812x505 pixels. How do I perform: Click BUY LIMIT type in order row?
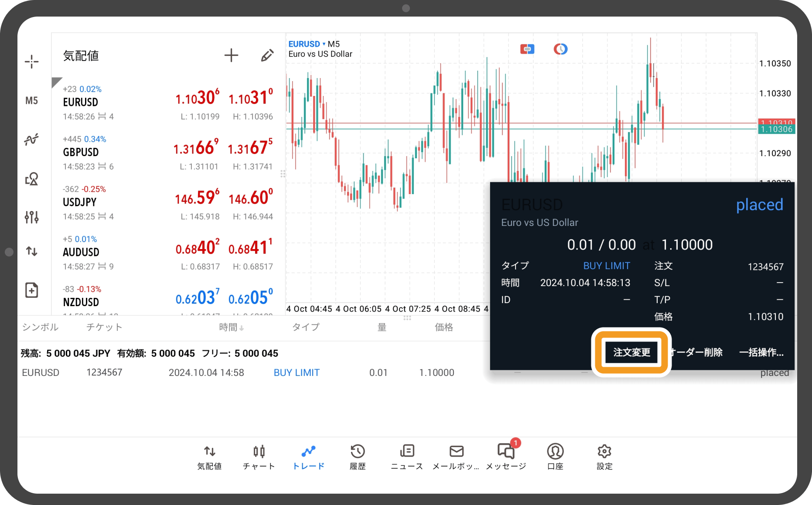(x=297, y=372)
